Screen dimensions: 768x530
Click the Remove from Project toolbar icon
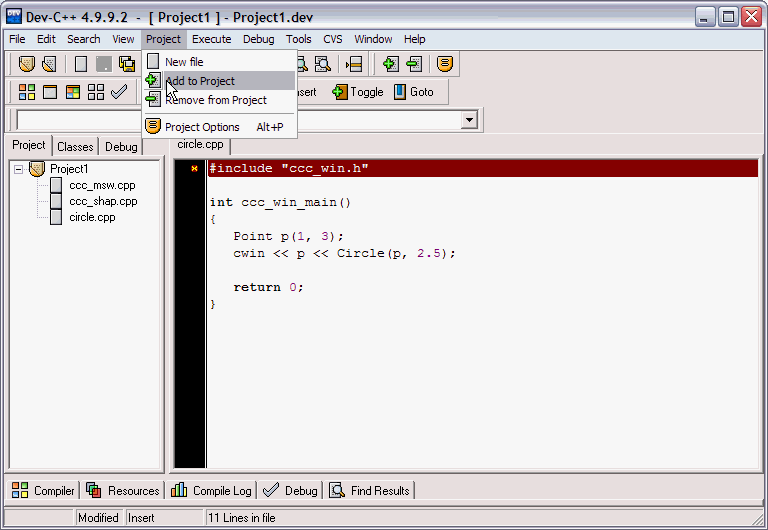414,64
